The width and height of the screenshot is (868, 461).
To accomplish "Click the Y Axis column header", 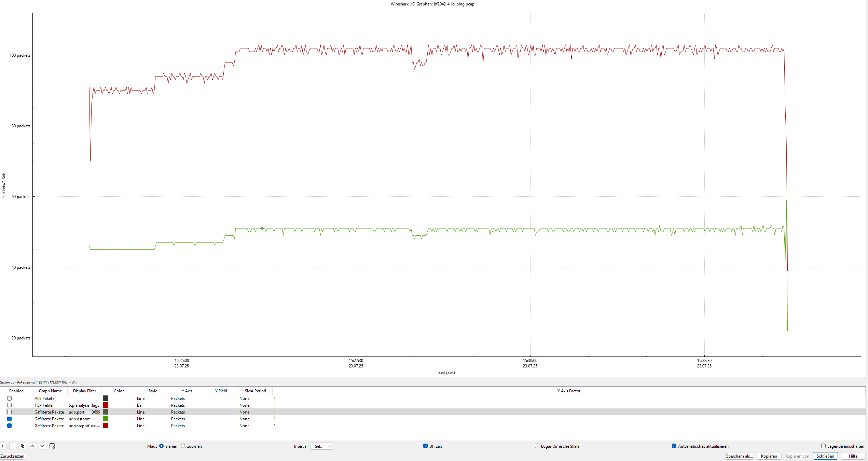I will [x=187, y=391].
